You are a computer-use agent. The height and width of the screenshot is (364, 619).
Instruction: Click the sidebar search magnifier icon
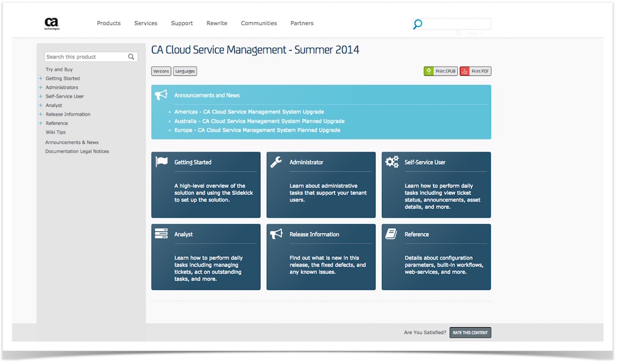[x=131, y=57]
